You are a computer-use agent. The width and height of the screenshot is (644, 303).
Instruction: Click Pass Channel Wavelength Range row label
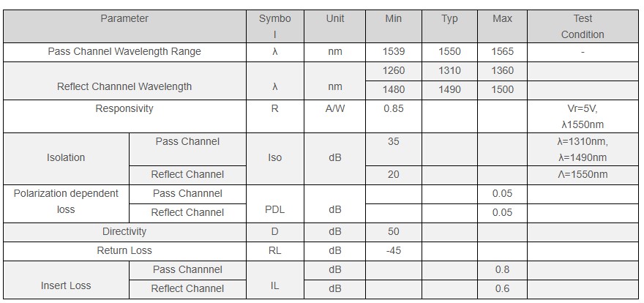coord(124,52)
